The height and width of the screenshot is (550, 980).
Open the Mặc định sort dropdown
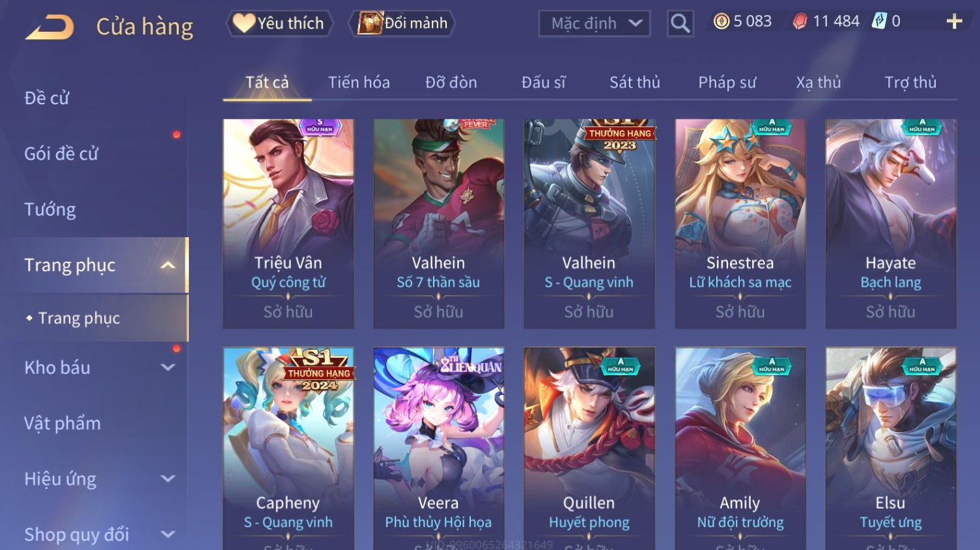tap(595, 23)
